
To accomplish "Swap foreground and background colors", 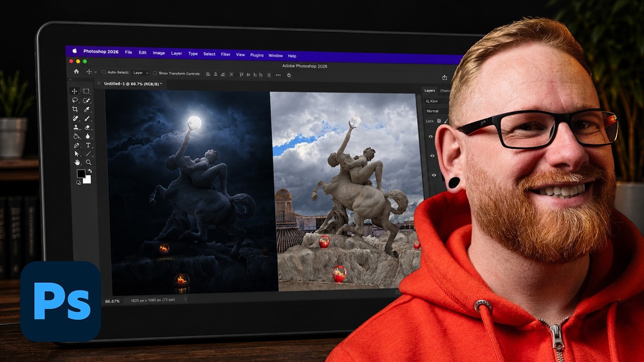I will (x=90, y=171).
